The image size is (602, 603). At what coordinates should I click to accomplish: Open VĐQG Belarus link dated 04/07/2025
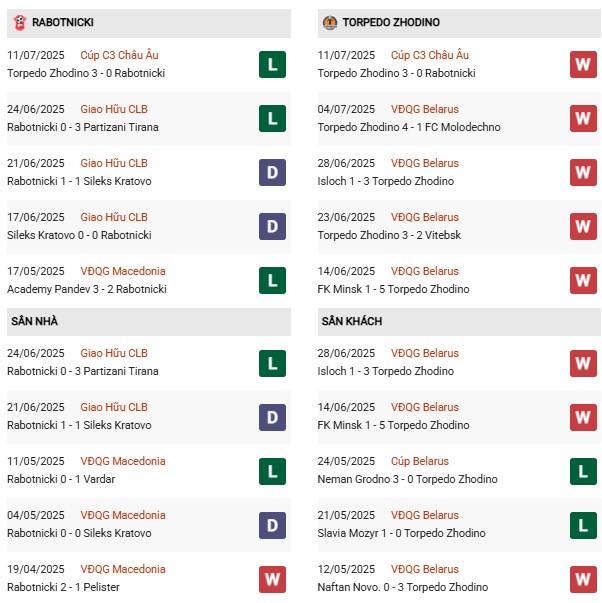425,109
